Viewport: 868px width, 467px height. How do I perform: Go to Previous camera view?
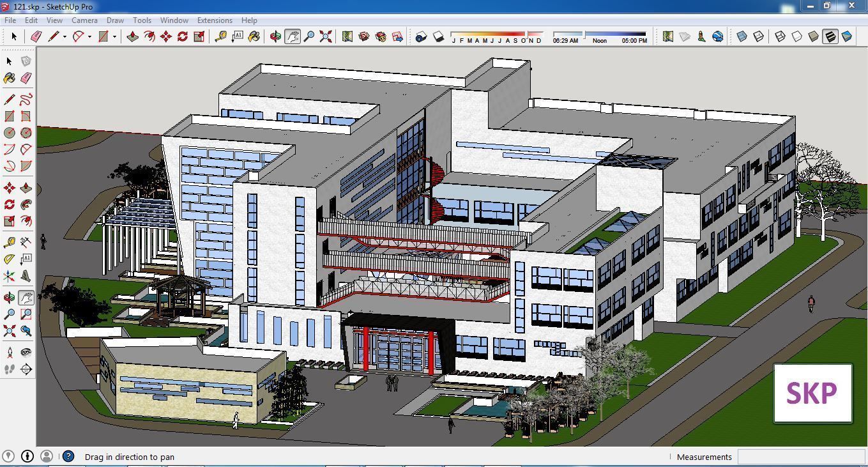26,331
